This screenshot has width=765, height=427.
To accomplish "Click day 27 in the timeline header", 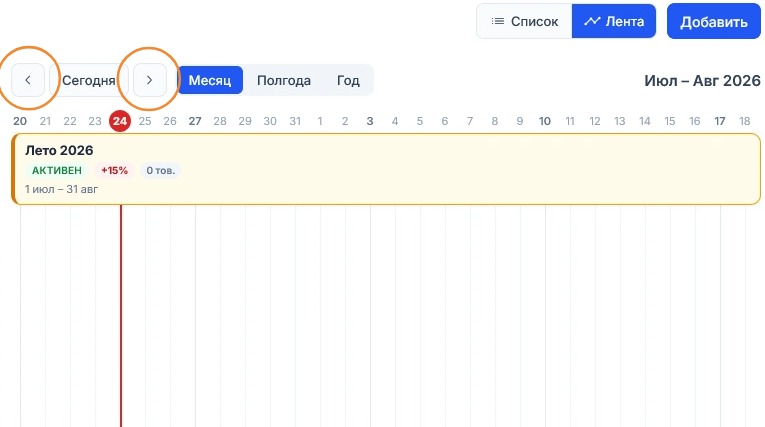I will pos(195,121).
